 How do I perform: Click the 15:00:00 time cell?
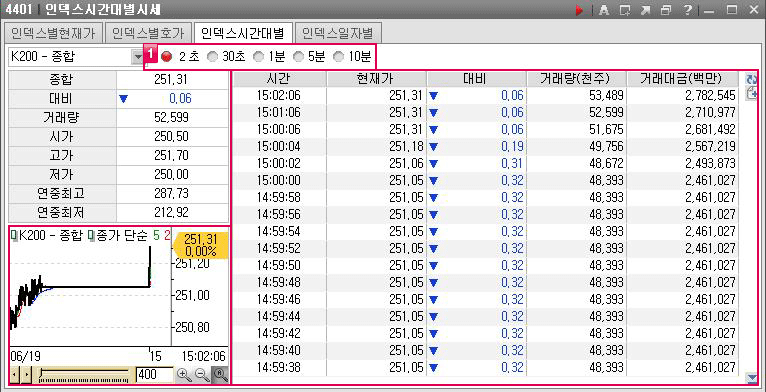point(279,180)
